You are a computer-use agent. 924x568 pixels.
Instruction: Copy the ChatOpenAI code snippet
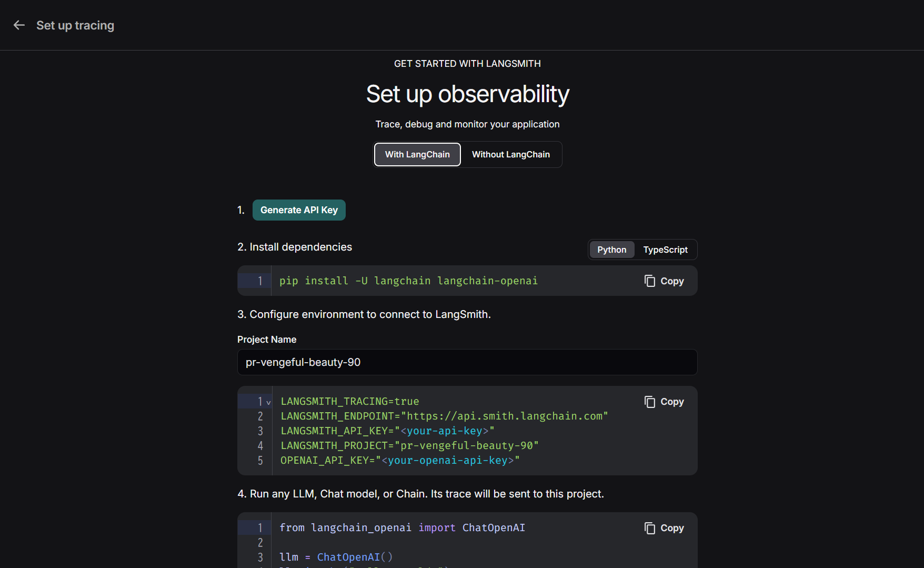pos(664,528)
